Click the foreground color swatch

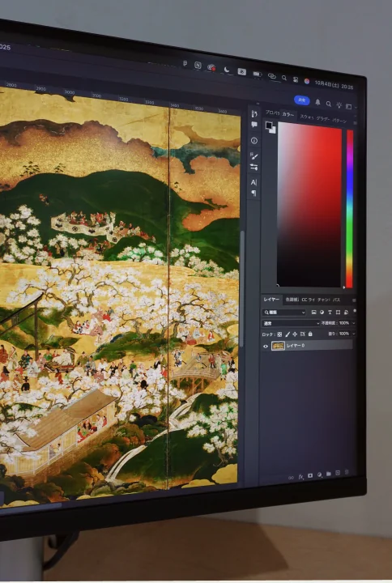[269, 126]
